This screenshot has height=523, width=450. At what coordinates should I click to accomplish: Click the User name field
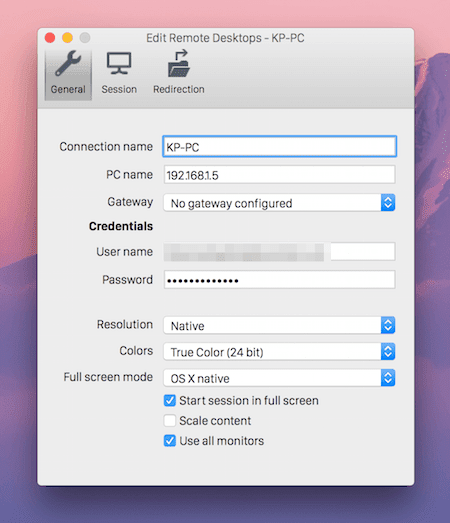click(280, 252)
